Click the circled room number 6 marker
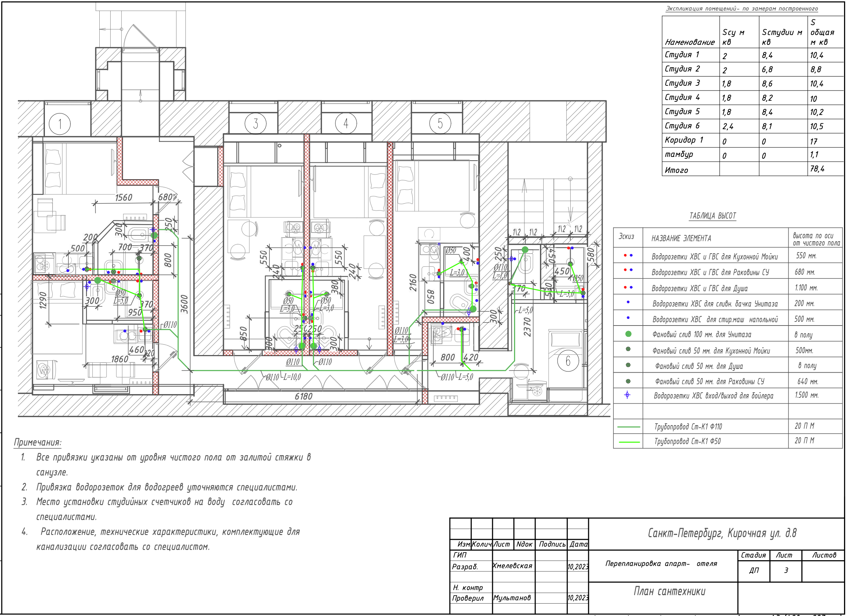 tap(568, 361)
